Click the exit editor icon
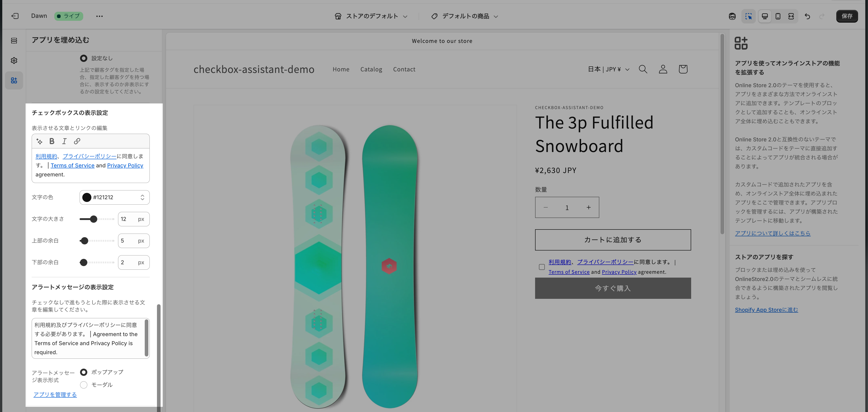Image resolution: width=868 pixels, height=412 pixels. click(15, 16)
